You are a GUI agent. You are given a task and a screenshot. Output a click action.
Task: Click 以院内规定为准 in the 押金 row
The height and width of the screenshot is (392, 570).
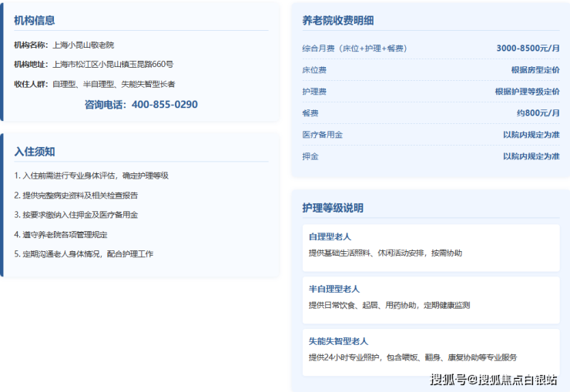pos(531,156)
